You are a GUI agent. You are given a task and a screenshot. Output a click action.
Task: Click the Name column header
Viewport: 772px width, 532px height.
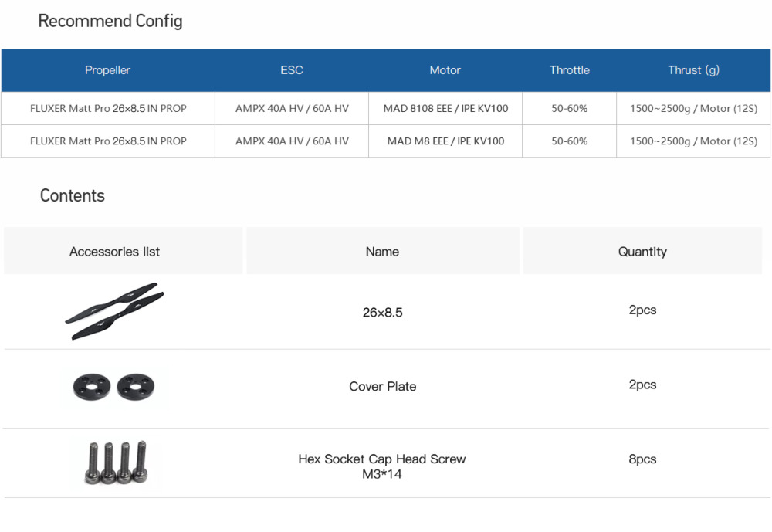pos(382,252)
